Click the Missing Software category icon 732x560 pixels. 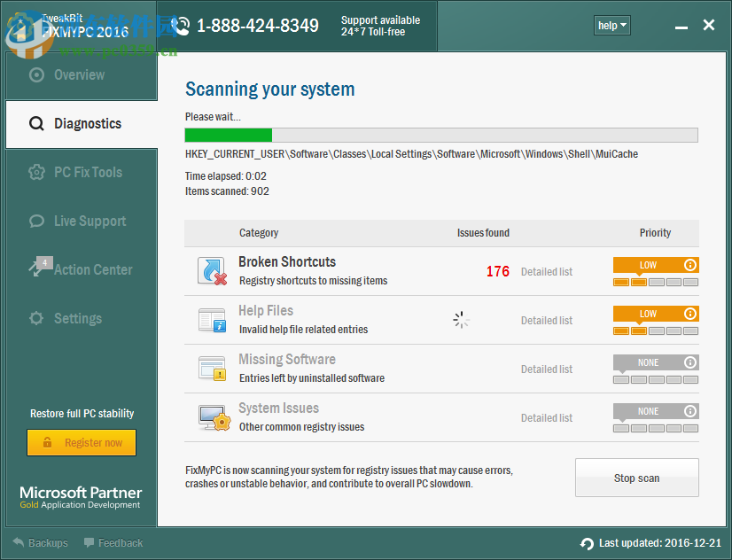(x=212, y=369)
